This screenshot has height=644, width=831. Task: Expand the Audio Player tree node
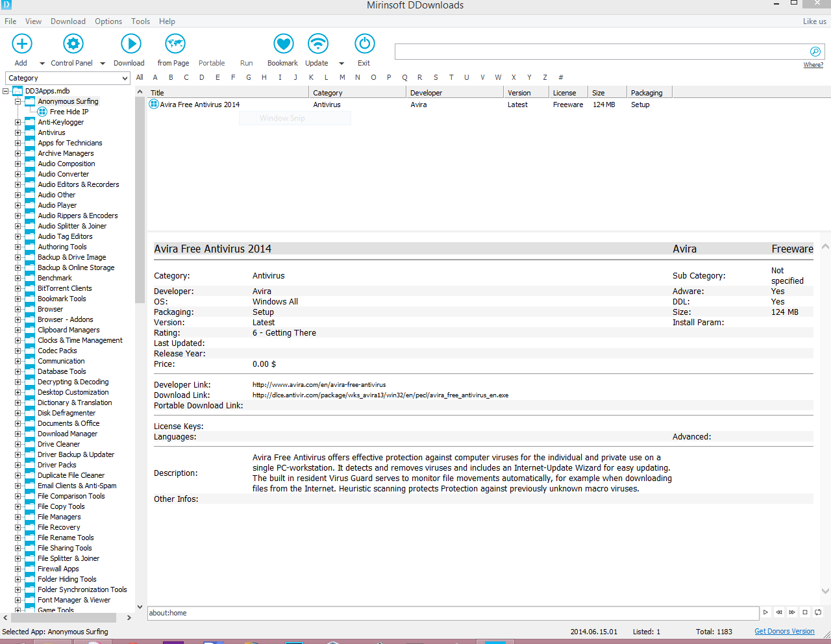18,205
